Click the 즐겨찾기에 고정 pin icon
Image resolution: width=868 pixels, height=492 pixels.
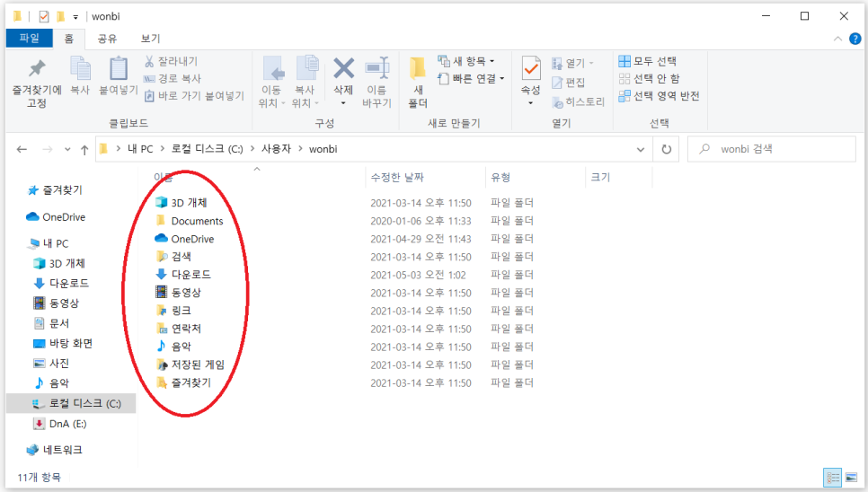pyautogui.click(x=37, y=68)
